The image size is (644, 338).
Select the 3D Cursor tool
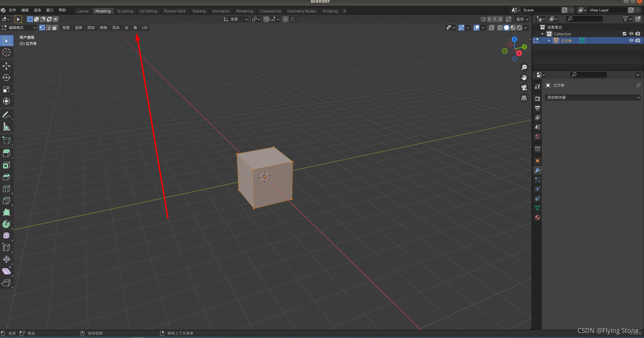6,52
